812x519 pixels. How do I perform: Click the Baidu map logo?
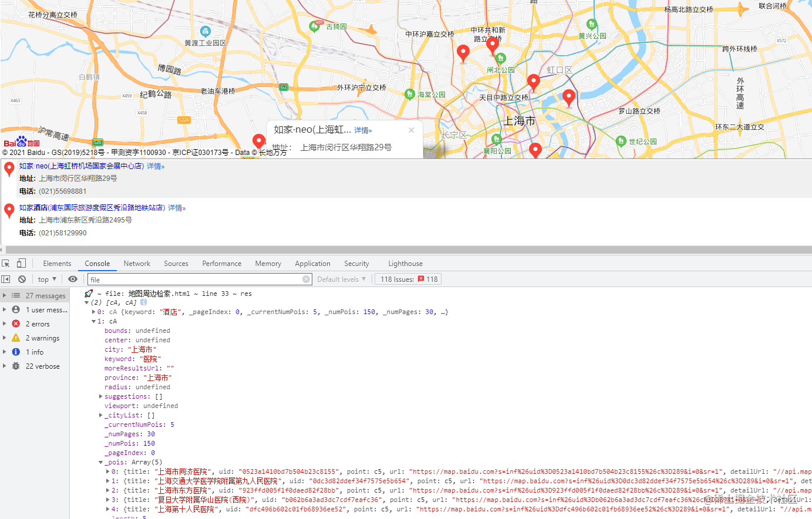[22, 141]
